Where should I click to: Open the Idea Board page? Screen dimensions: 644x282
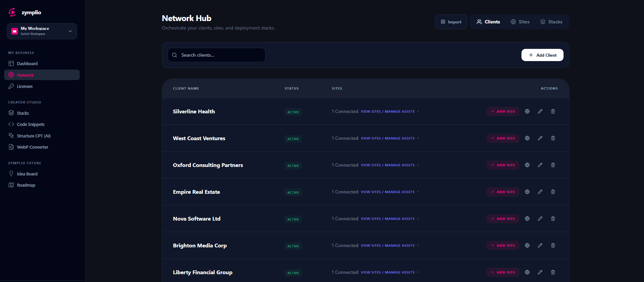(42, 174)
